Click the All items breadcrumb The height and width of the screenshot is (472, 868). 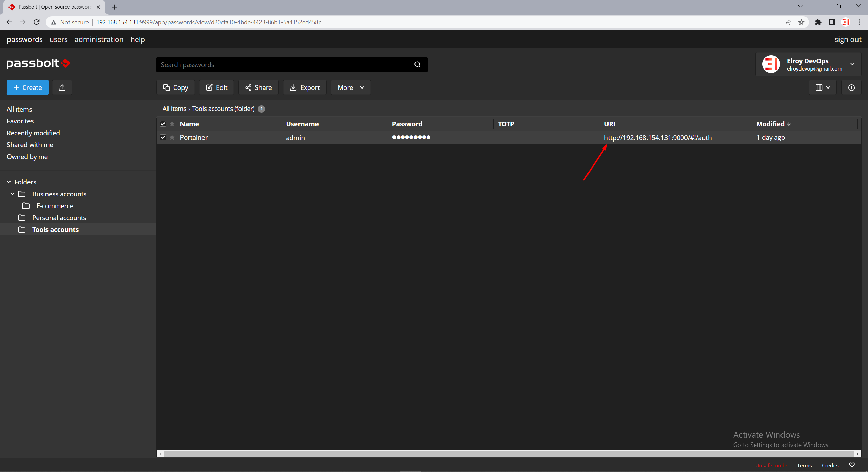(x=174, y=109)
